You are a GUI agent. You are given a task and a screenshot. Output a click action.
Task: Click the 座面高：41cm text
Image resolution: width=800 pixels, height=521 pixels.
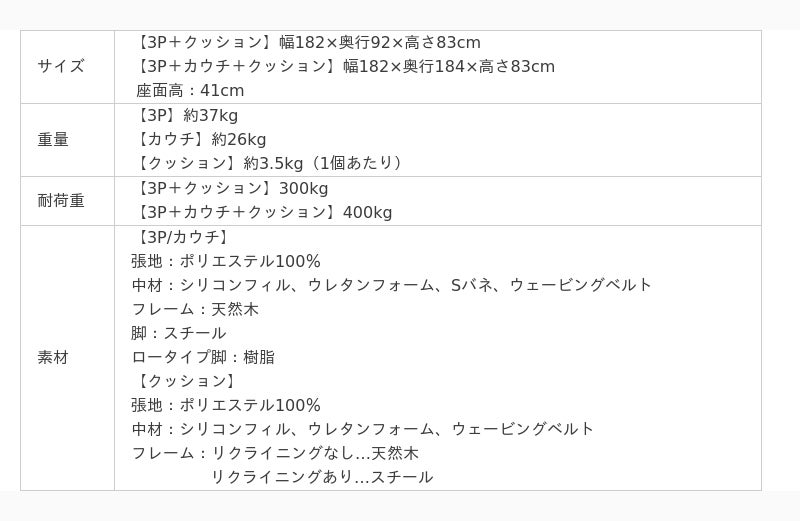(x=190, y=91)
